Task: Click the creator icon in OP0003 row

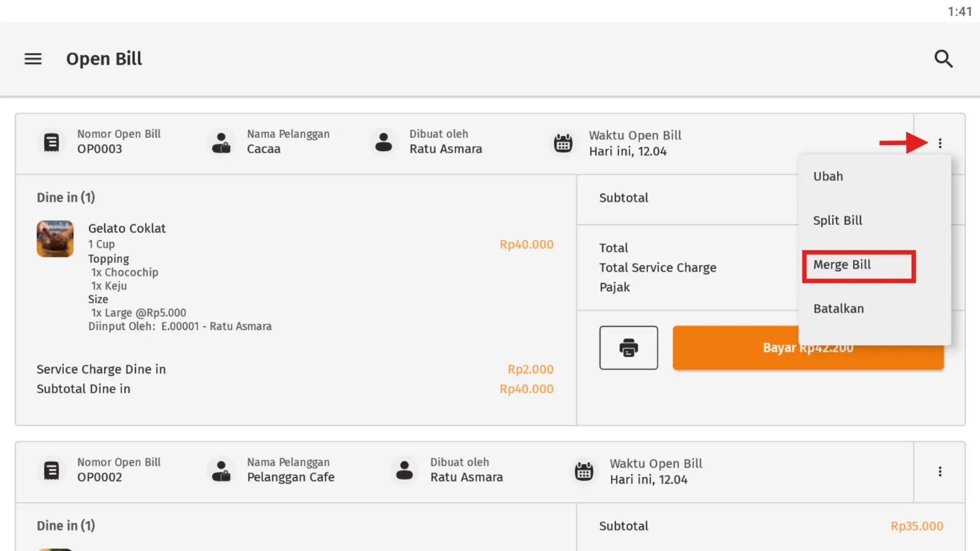Action: [x=384, y=142]
